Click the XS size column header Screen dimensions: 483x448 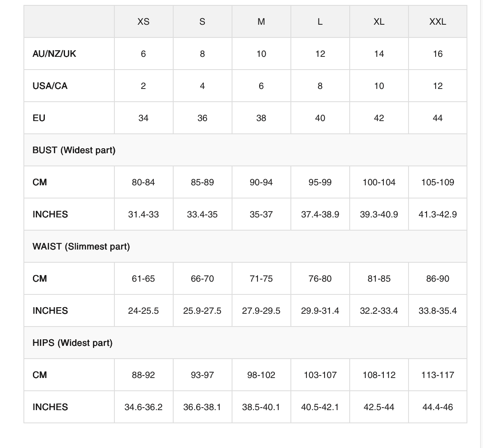click(143, 21)
